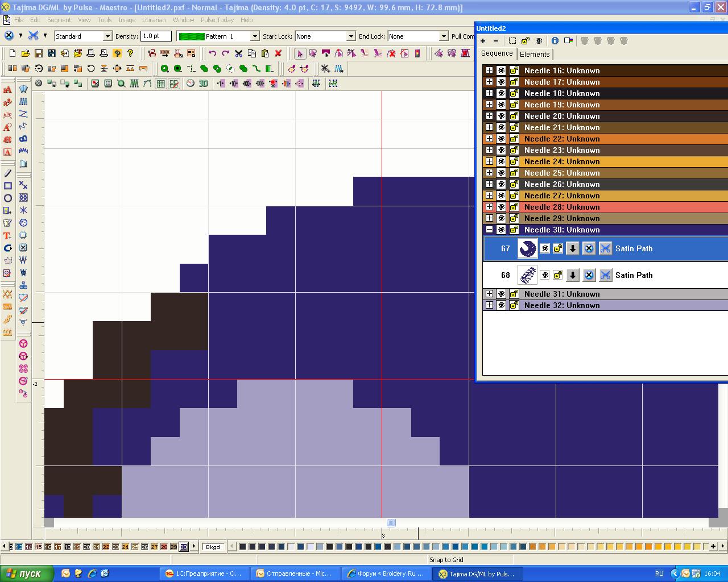Click the red X delete icon

click(x=278, y=53)
